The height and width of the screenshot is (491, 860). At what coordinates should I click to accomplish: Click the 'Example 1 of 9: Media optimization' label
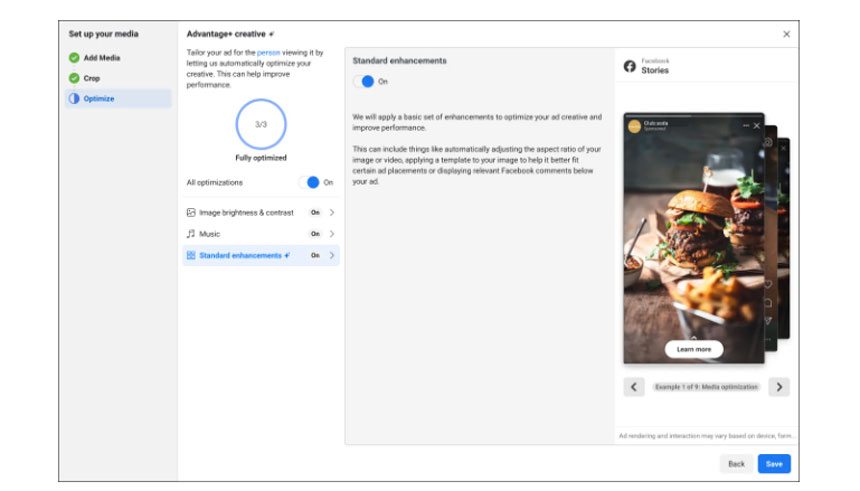[x=706, y=387]
